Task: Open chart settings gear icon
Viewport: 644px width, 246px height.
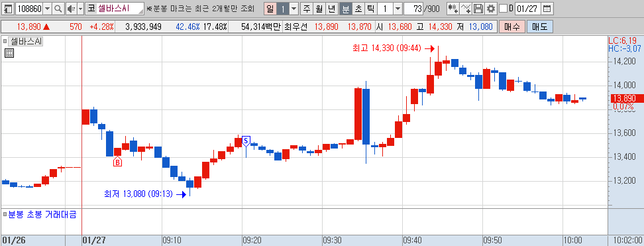Action: pos(491,8)
